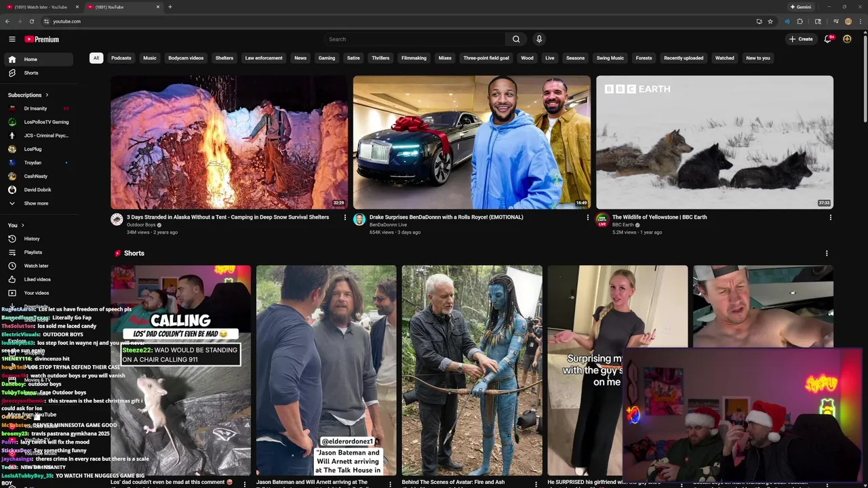This screenshot has height=488, width=868.
Task: Open the hamburger guide menu
Action: (12, 39)
